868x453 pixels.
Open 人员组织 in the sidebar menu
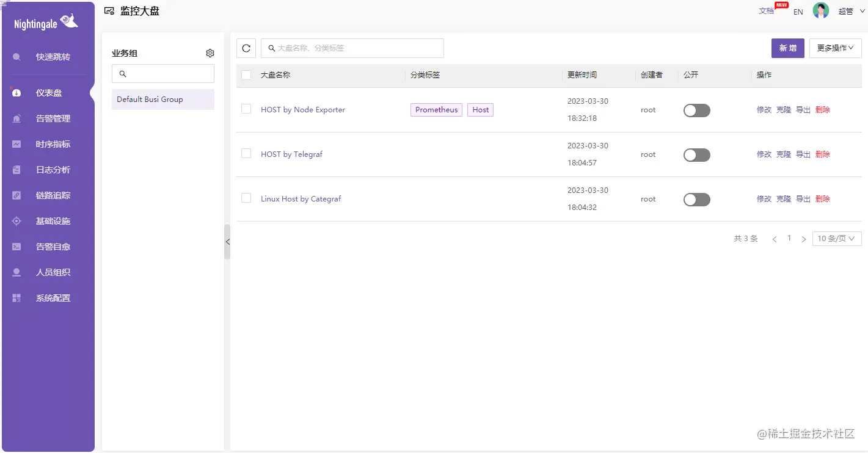point(53,272)
